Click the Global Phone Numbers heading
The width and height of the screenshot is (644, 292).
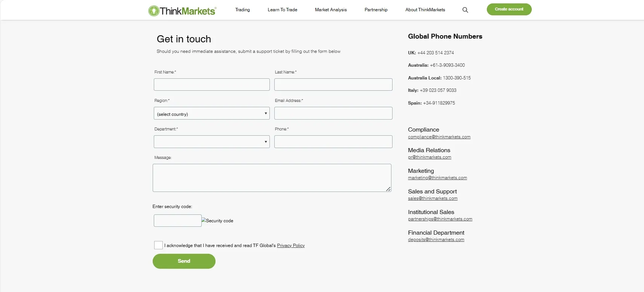(x=445, y=36)
